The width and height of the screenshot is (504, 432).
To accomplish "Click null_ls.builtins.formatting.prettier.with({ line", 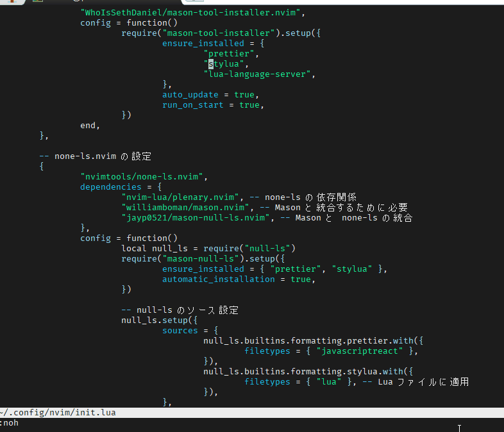I will (x=313, y=341).
